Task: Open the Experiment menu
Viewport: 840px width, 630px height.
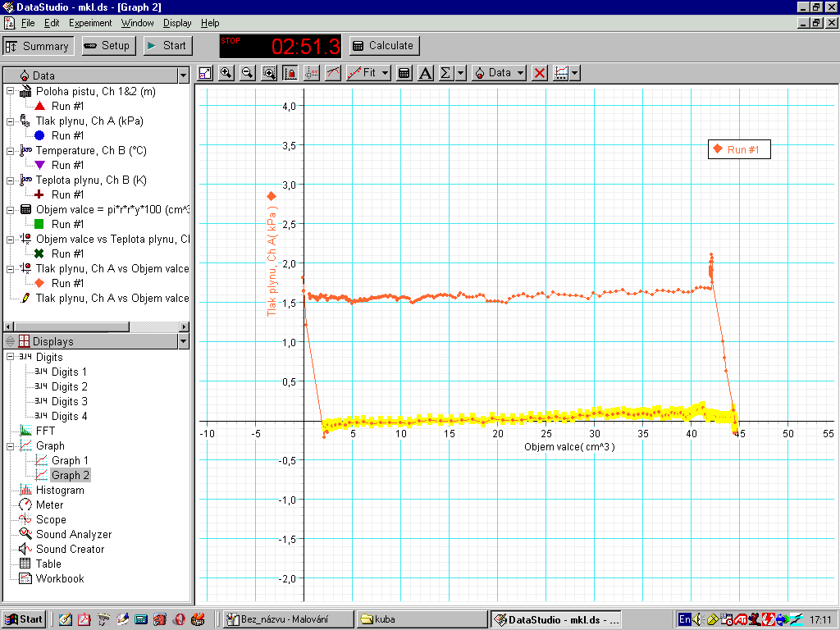Action: pyautogui.click(x=90, y=23)
